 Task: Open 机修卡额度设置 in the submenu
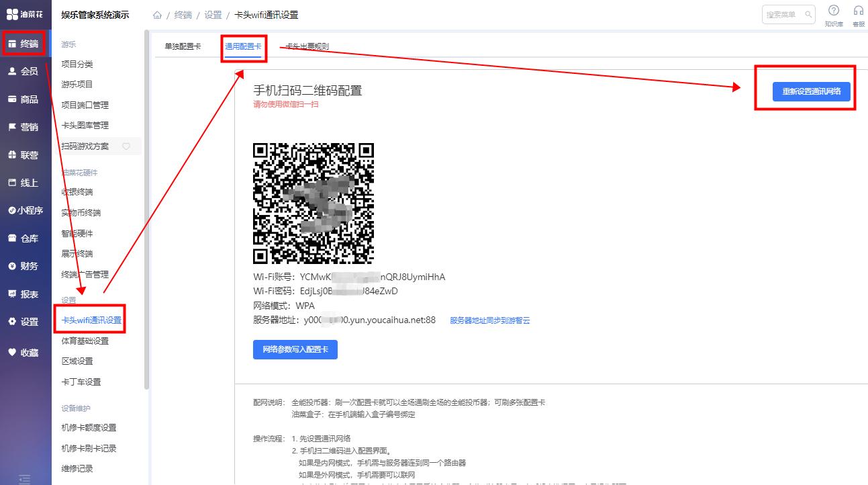point(89,428)
